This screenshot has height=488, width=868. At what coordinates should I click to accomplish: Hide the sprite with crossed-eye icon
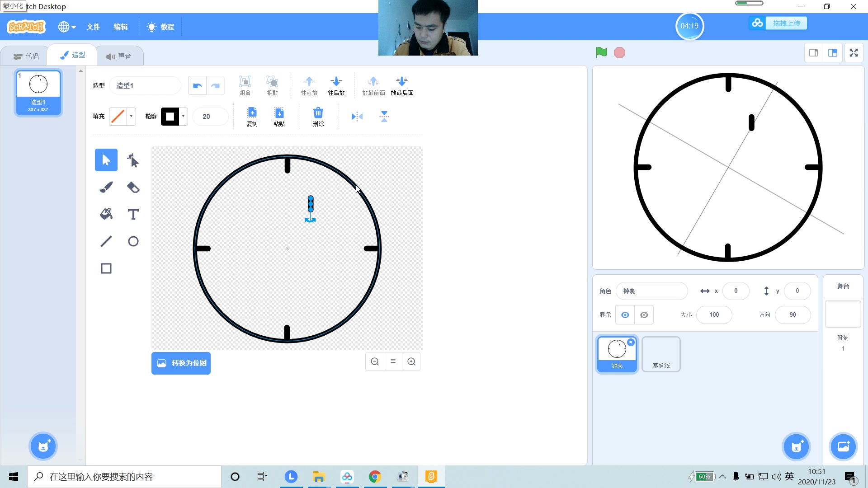click(644, 315)
